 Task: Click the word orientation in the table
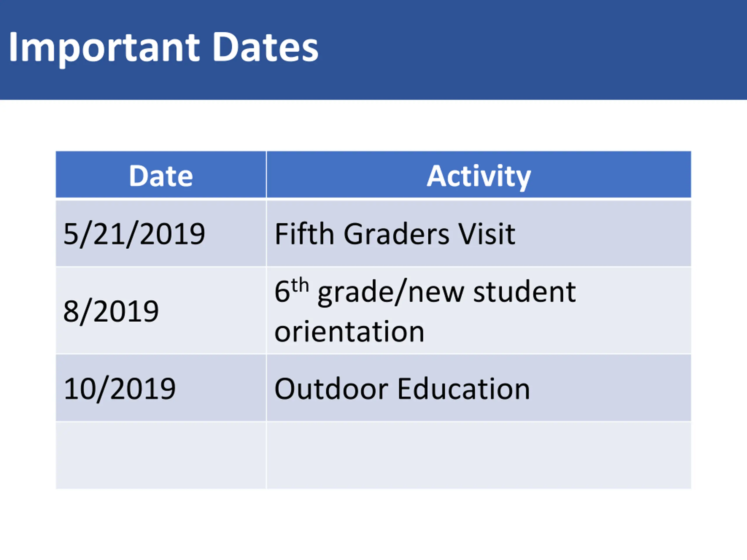tap(349, 331)
